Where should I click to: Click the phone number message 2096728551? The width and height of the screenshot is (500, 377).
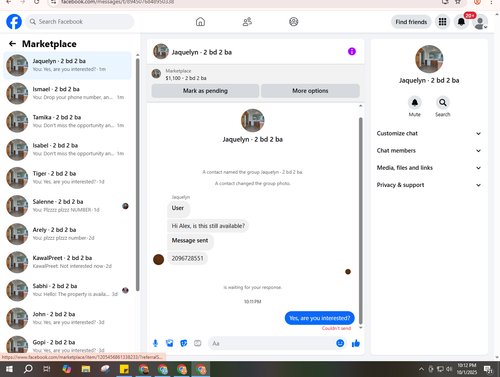[x=187, y=258]
